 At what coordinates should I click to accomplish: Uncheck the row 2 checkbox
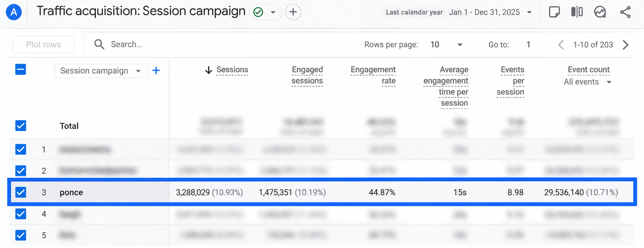(x=21, y=171)
